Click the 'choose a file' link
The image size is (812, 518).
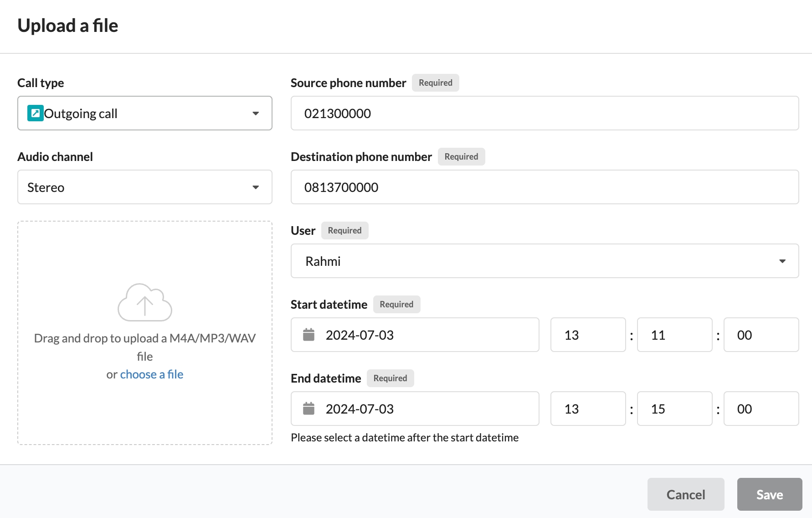coord(151,374)
